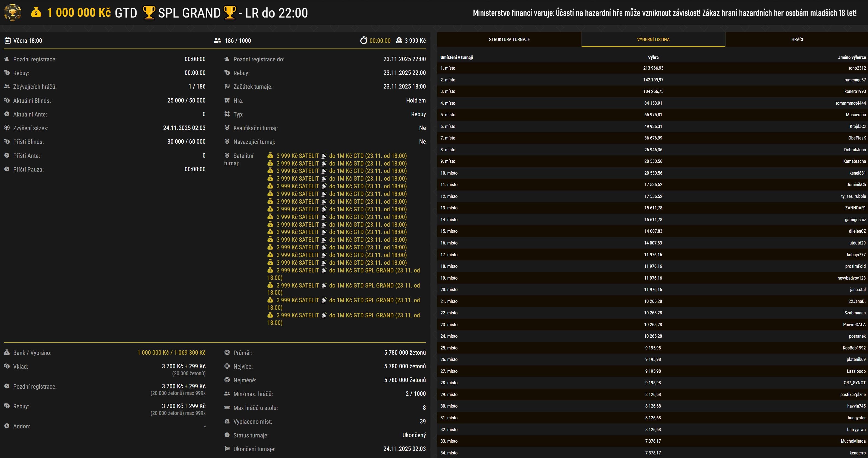This screenshot has width=868, height=458.
Task: Click the Výhra column header
Action: point(653,57)
